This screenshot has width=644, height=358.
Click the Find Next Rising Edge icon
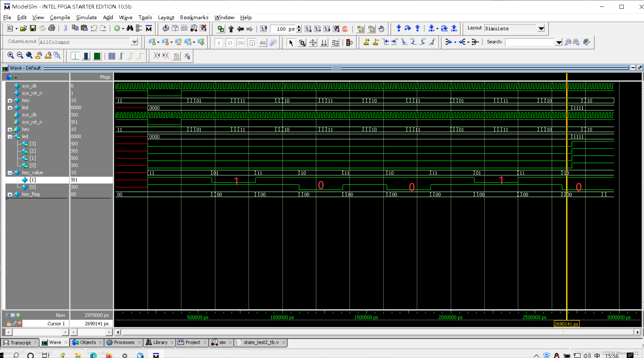432,42
